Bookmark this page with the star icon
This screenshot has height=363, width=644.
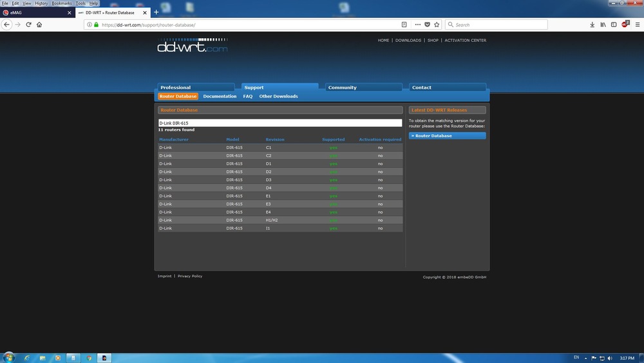437,25
